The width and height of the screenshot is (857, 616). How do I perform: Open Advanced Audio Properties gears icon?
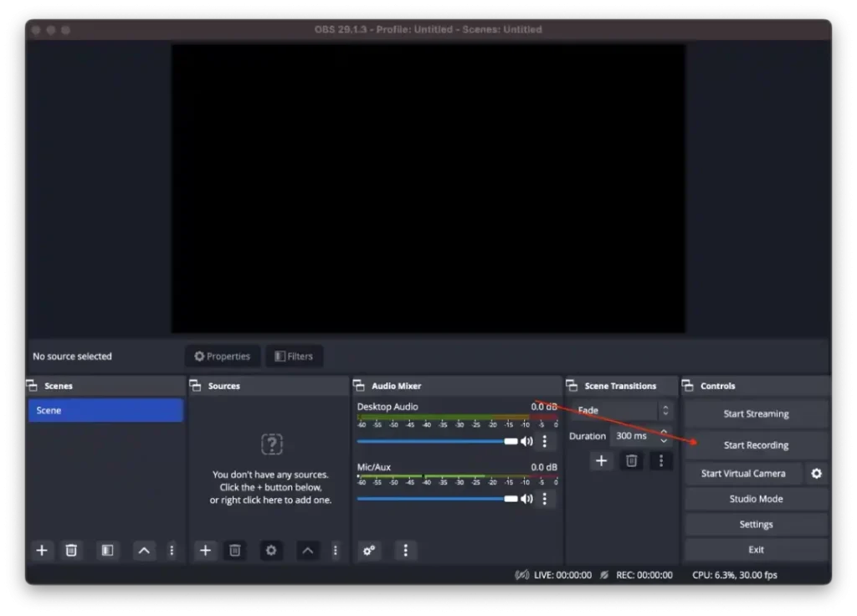[x=369, y=551]
